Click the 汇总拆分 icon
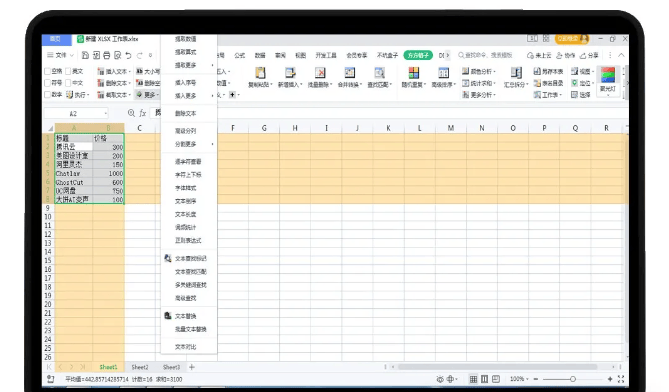This screenshot has width=669, height=392. coord(516,73)
